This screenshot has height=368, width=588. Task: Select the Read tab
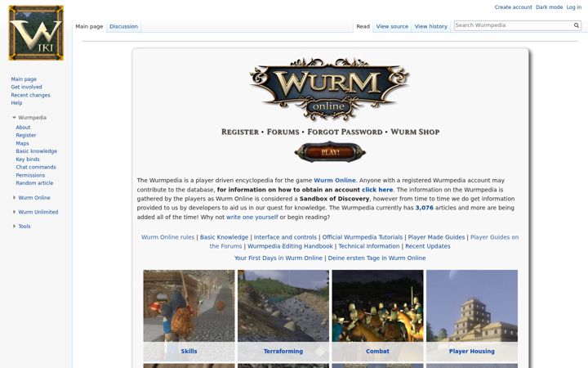[363, 26]
